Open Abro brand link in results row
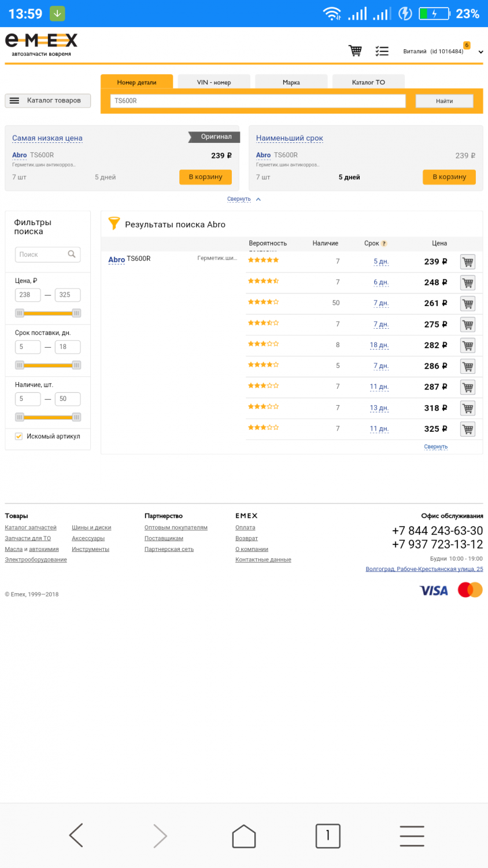 coord(117,259)
